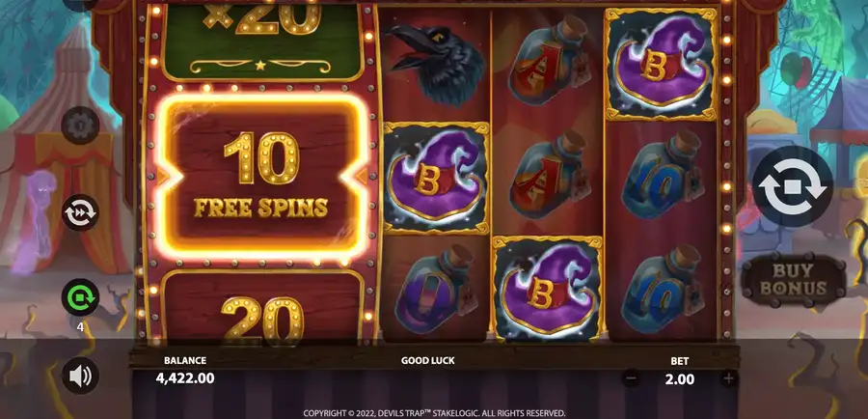Click the bet amount 2.00
Screen dimensions: 868x419
click(679, 379)
